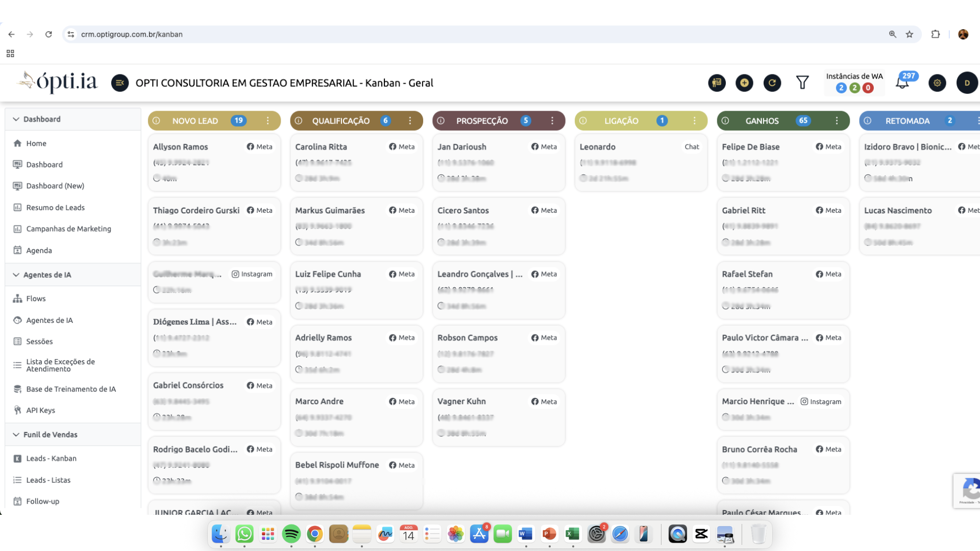This screenshot has width=980, height=551.
Task: Open the presentation board icon in header
Action: coord(717,83)
